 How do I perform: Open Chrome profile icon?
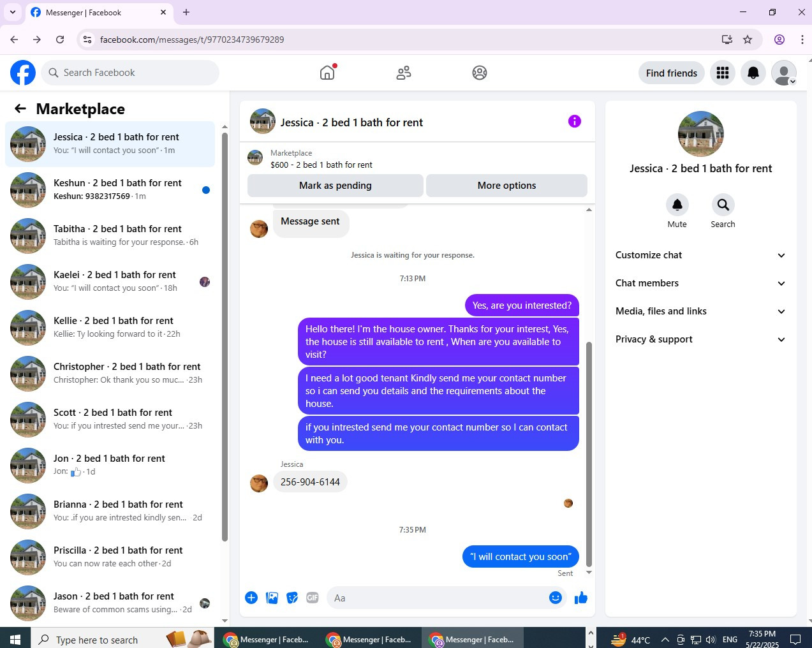pyautogui.click(x=779, y=40)
